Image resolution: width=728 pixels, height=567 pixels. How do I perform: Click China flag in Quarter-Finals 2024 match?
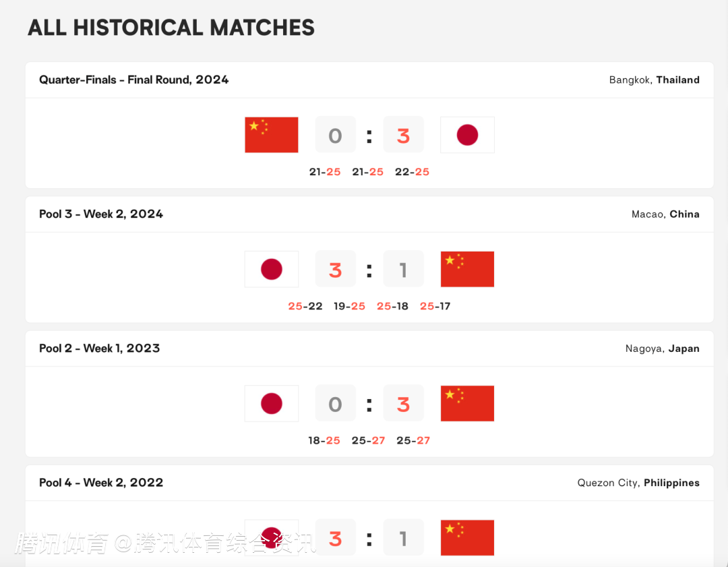272,135
